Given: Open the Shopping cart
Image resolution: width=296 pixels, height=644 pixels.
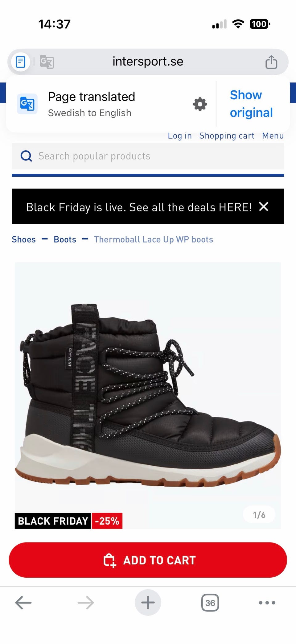Looking at the screenshot, I should [x=227, y=136].
